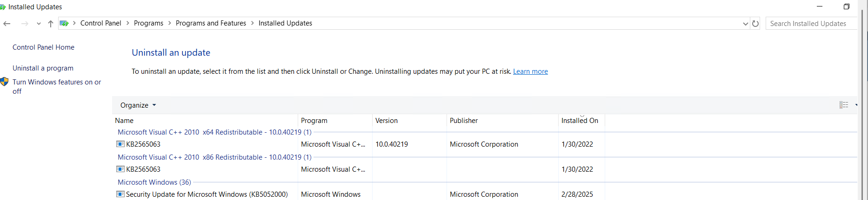Go to Programs and Features breadcrumb
This screenshot has width=868, height=200.
211,23
